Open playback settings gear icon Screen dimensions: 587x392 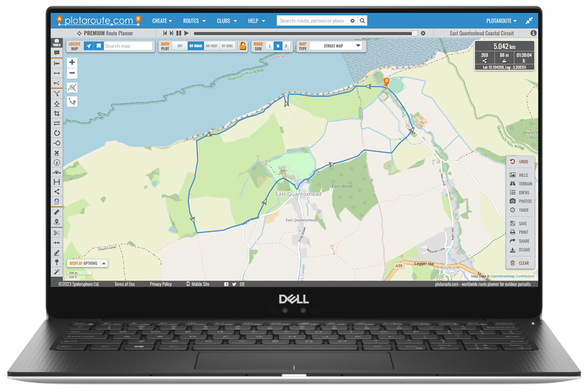coord(423,33)
